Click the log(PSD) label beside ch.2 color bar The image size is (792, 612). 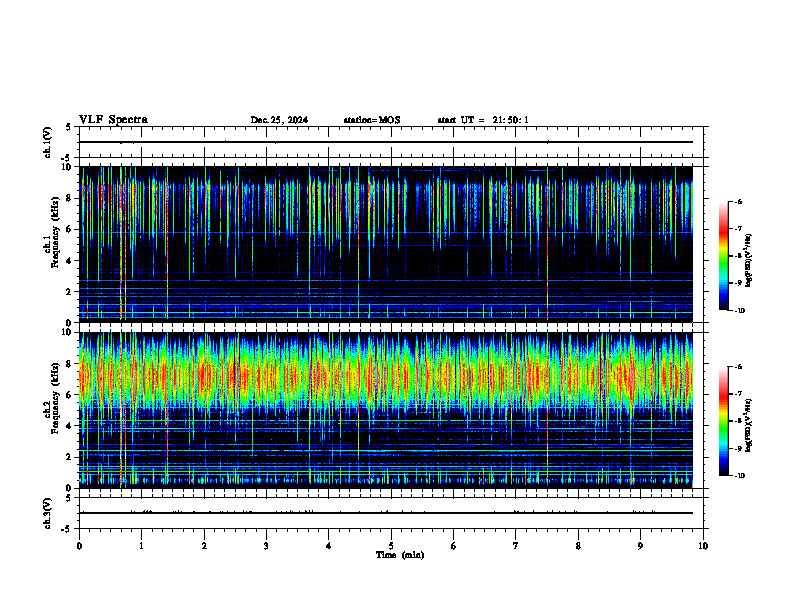749,425
